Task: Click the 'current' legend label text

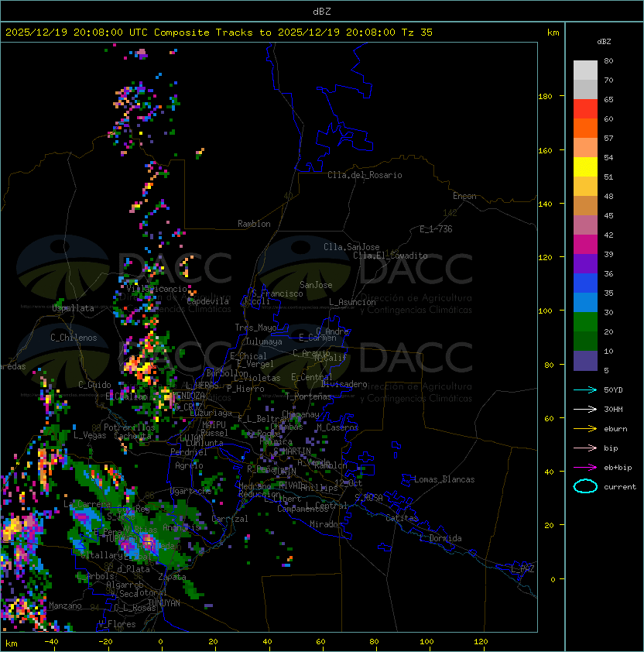Action: point(620,487)
